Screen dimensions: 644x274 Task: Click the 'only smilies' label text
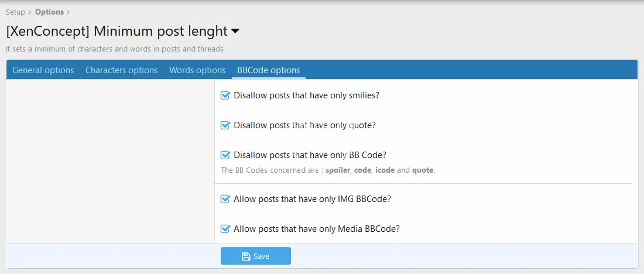point(306,95)
